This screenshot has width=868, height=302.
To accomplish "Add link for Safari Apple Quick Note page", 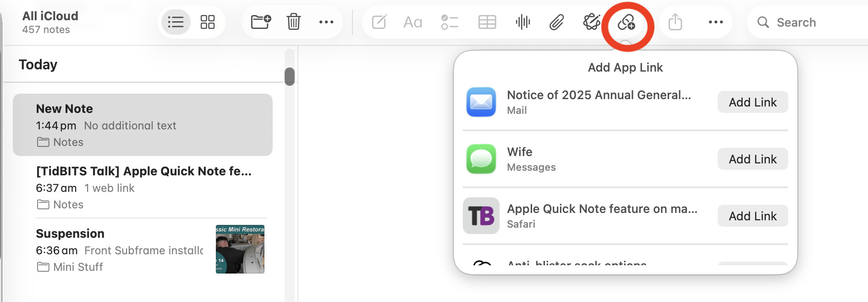I will point(753,216).
